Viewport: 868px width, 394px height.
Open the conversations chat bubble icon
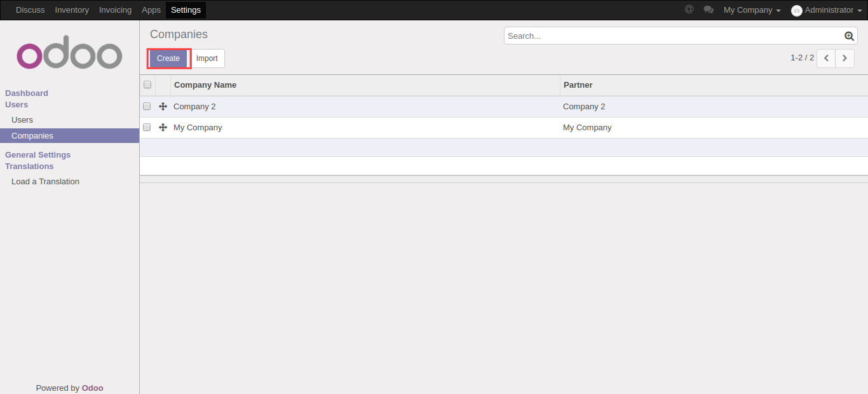[x=708, y=10]
